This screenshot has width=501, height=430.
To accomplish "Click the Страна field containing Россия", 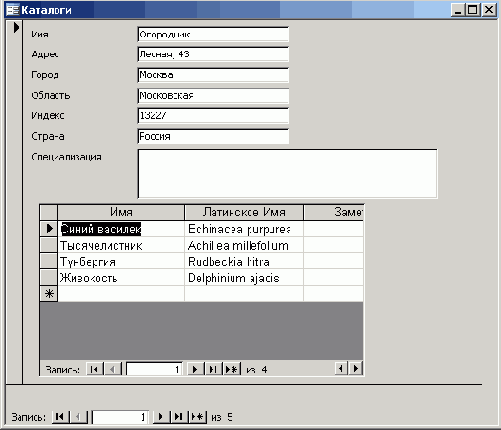I will point(213,136).
